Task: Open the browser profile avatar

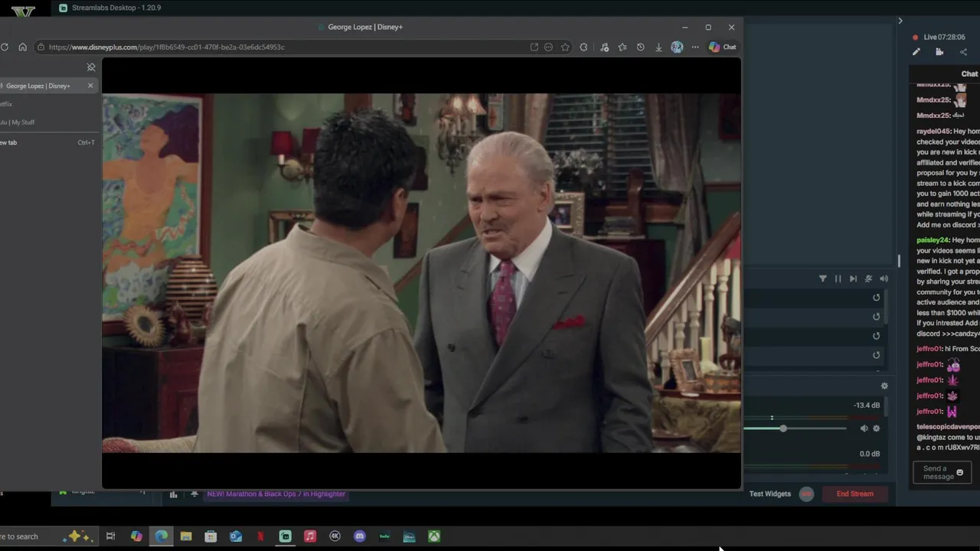Action: click(677, 47)
